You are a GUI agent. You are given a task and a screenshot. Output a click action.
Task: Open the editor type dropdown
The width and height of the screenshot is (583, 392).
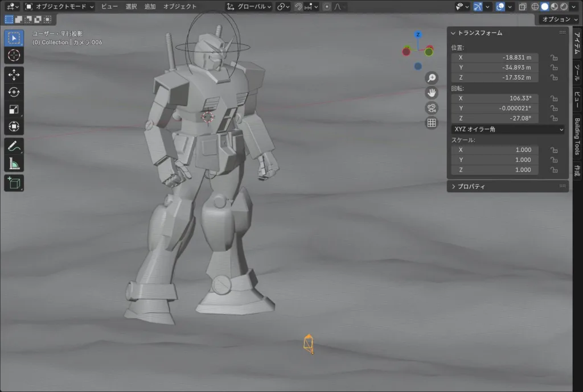[x=13, y=6]
